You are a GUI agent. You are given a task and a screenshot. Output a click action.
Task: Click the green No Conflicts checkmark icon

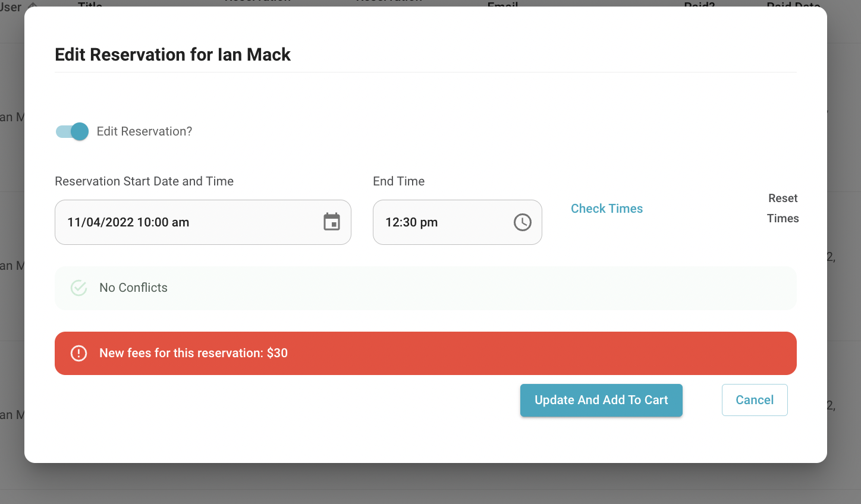click(78, 288)
